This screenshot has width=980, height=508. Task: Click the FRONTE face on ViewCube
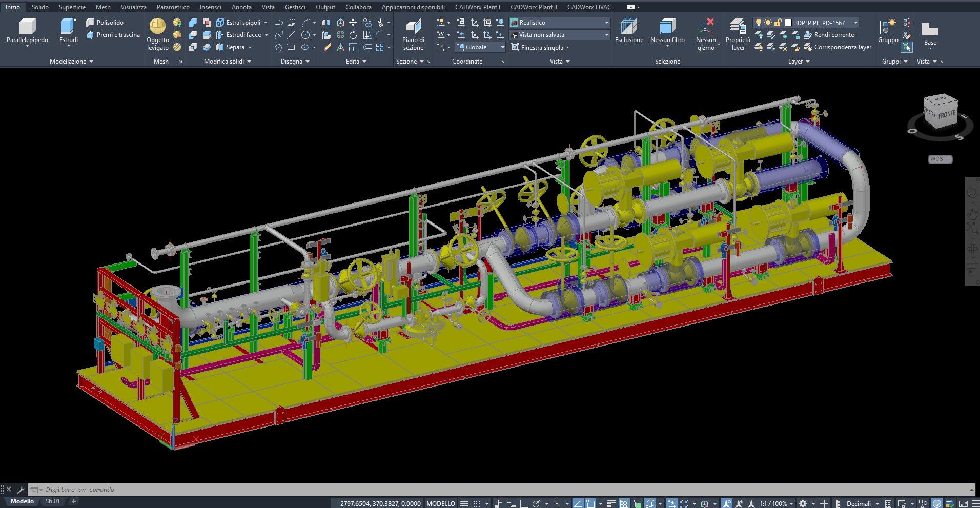[946, 115]
